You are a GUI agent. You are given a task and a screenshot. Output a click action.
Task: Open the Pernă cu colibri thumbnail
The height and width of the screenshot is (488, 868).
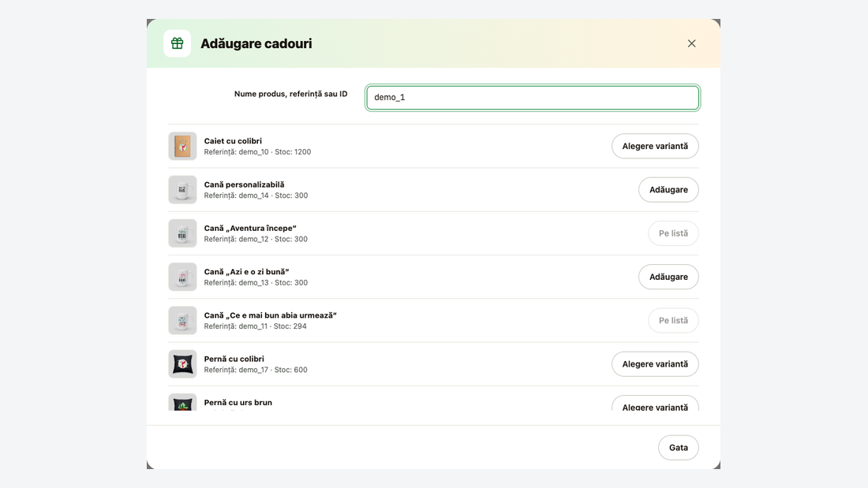coord(183,364)
